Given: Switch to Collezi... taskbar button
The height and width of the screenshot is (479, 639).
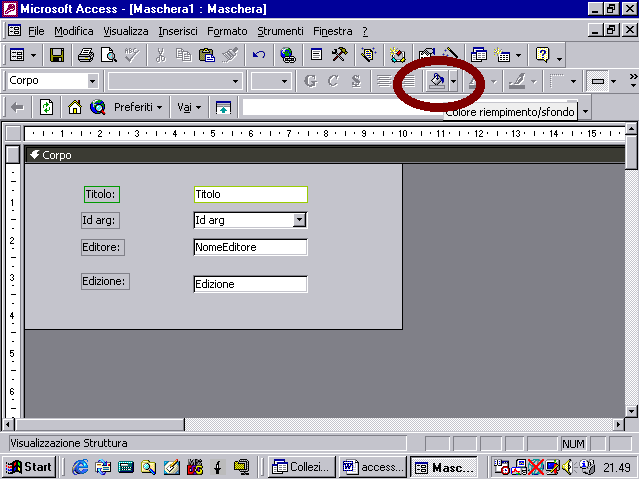Looking at the screenshot, I should (x=302, y=467).
